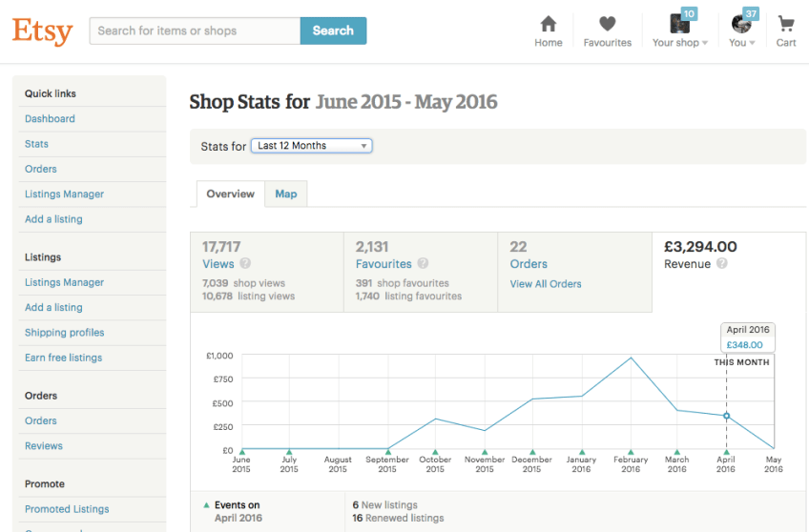Click help icon beside Revenue
The height and width of the screenshot is (532, 809).
tap(722, 264)
